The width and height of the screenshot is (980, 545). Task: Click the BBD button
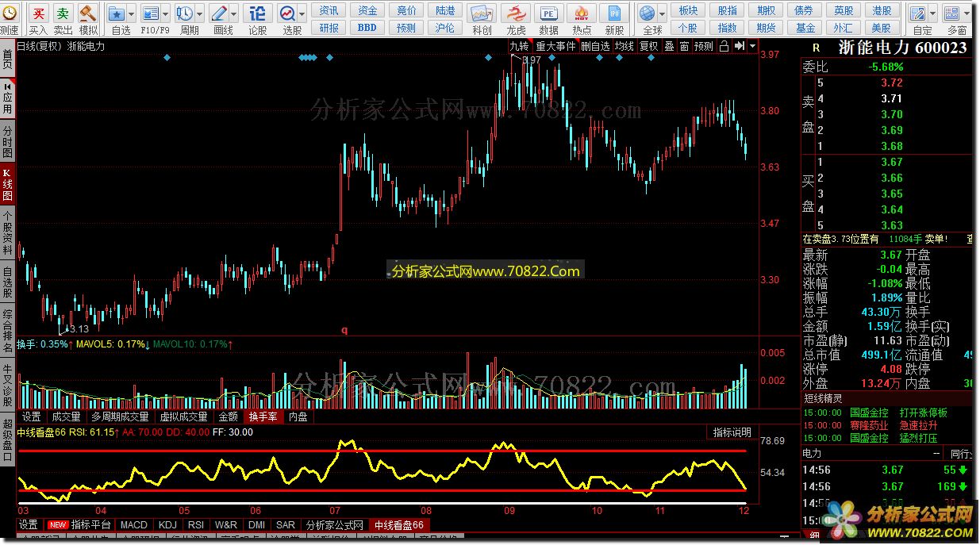point(367,28)
